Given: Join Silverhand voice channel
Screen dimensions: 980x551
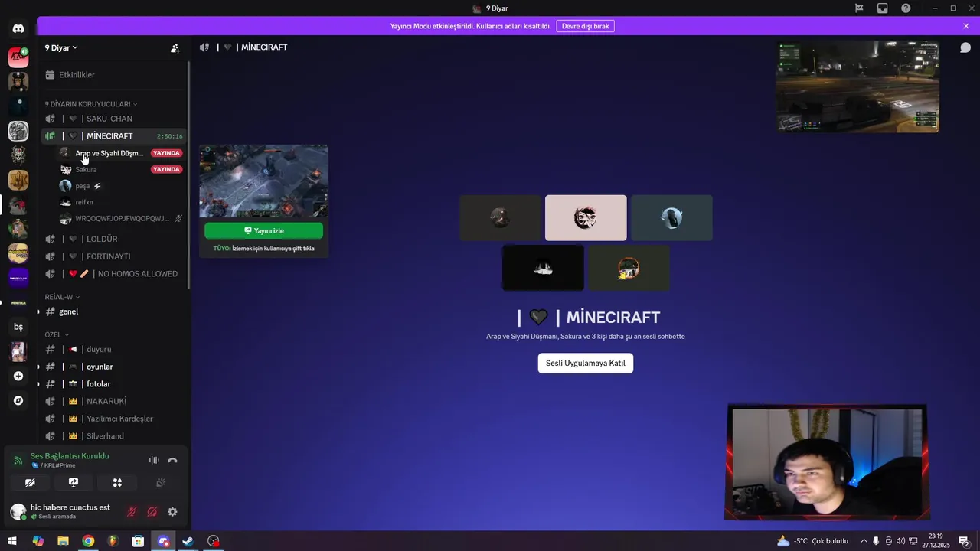Looking at the screenshot, I should click(114, 436).
